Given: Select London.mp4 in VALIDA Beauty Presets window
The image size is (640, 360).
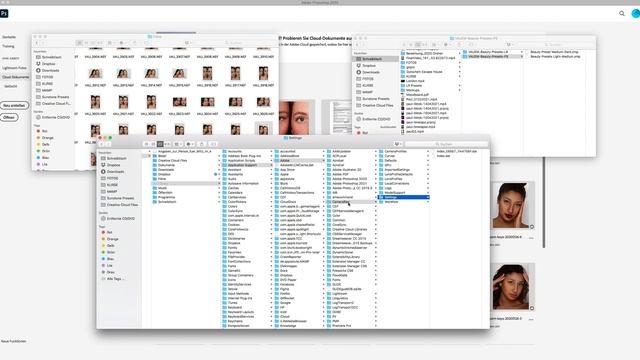Looking at the screenshot, I should click(x=415, y=81).
